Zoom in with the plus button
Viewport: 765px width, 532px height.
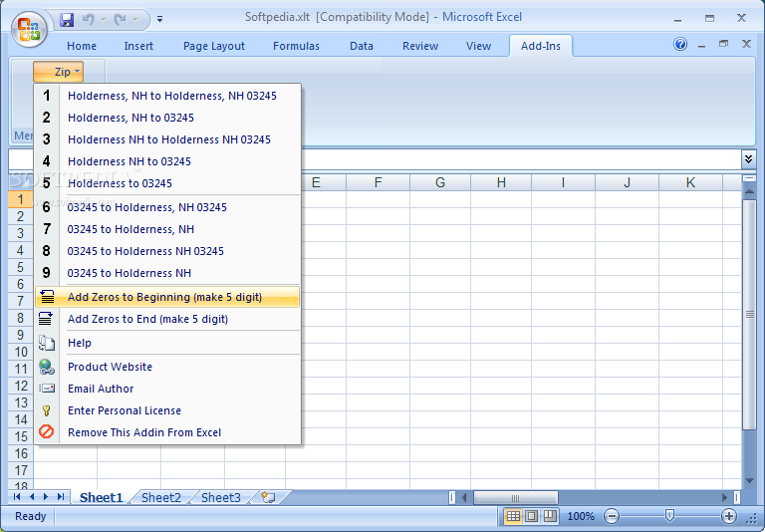coord(729,516)
